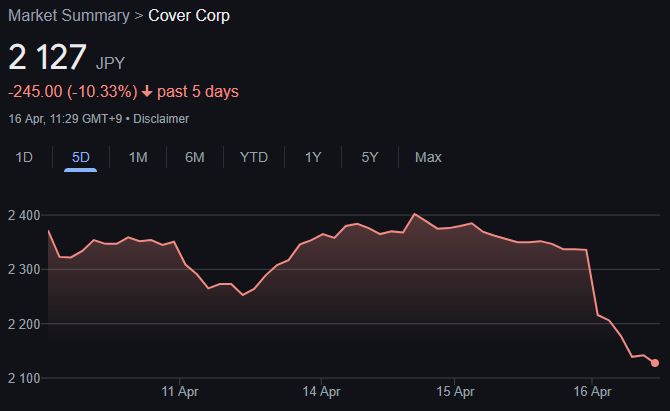The width and height of the screenshot is (670, 411).
Task: Click the chart peak near 2 400
Action: pyautogui.click(x=414, y=214)
